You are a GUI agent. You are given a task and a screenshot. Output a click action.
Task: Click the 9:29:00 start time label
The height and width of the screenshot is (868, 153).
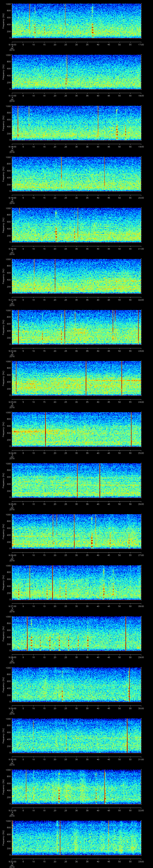[x=12, y=708]
